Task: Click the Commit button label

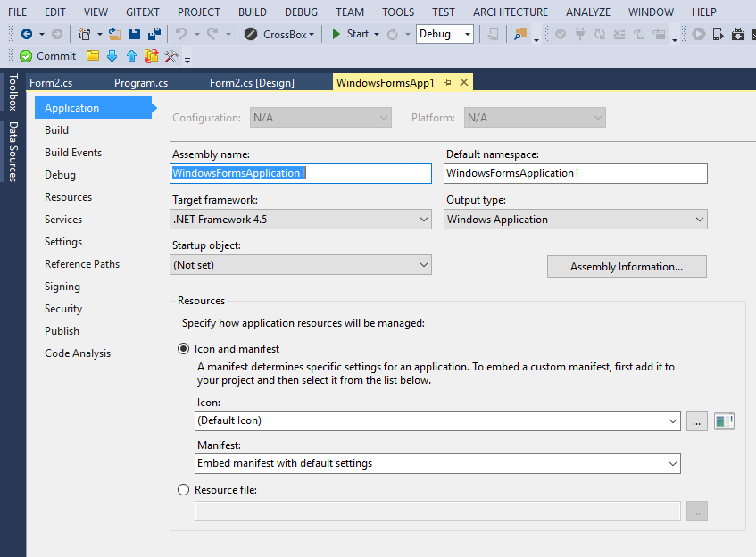Action: coord(56,56)
